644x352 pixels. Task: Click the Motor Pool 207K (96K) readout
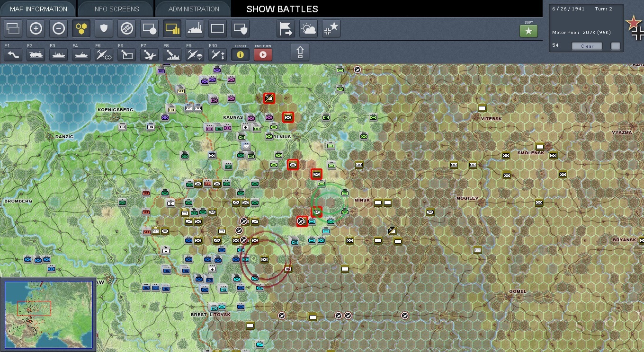pos(581,33)
